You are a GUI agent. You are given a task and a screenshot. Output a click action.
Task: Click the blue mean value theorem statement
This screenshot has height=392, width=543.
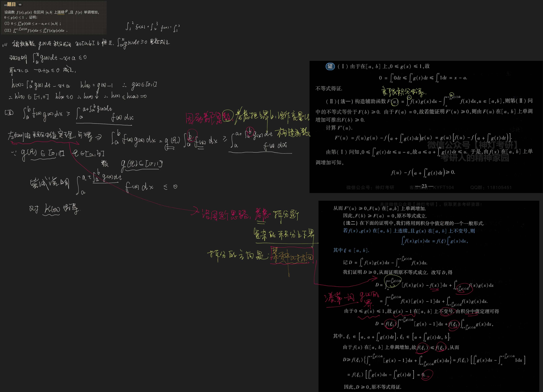pyautogui.click(x=409, y=231)
